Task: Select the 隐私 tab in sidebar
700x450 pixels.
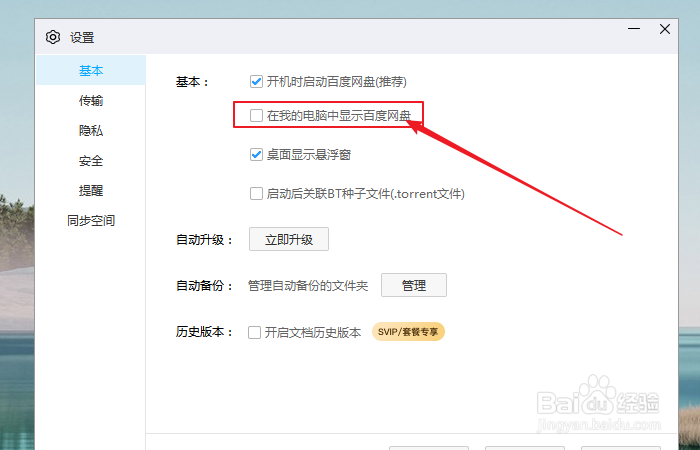Action: [x=91, y=130]
